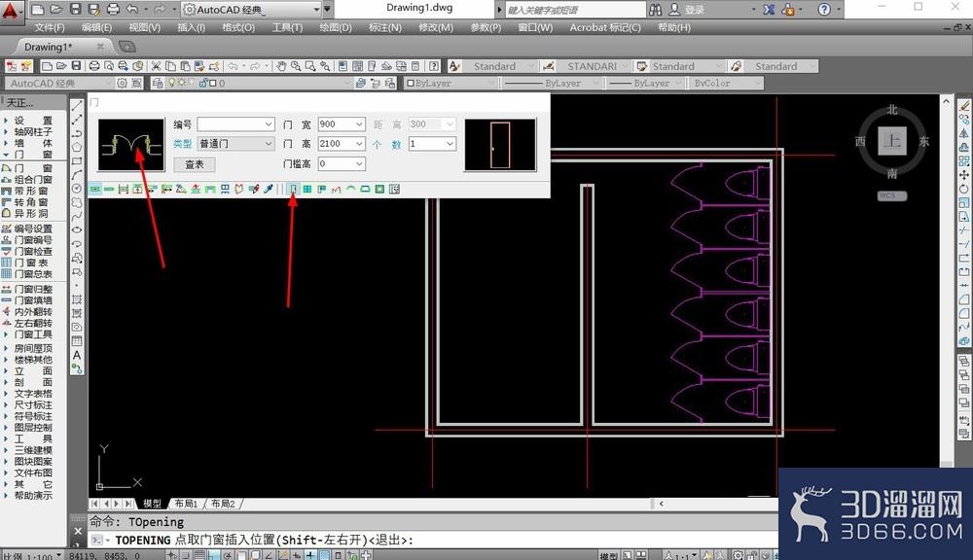Open the ByLayer color control dropdown

tap(451, 83)
